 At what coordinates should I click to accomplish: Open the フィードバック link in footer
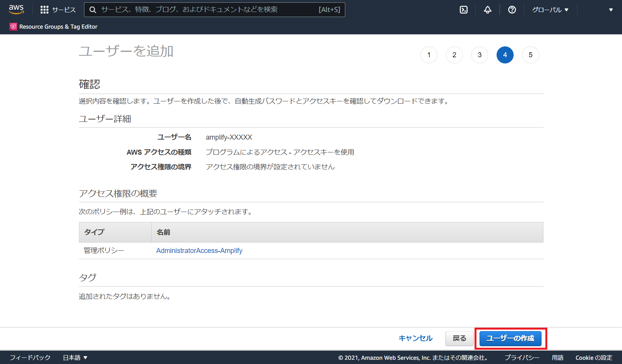click(30, 357)
